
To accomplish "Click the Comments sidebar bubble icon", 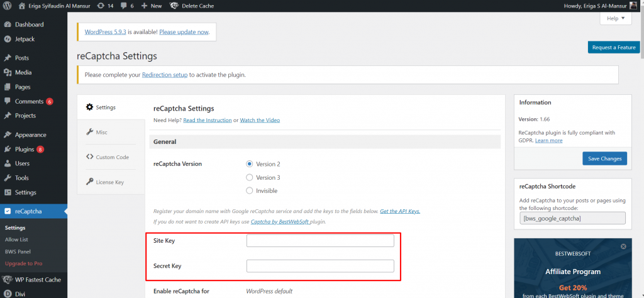I will [8, 101].
